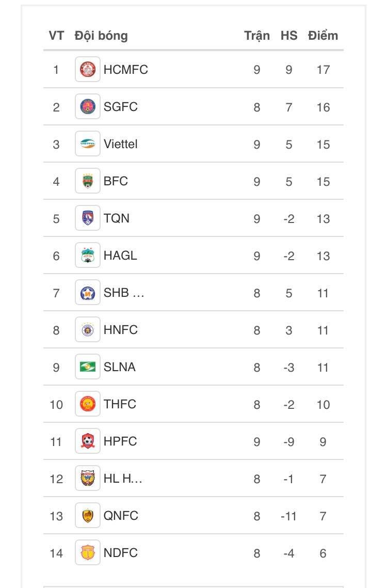Open the HCMFC team name link
This screenshot has width=387, height=588.
pos(125,69)
